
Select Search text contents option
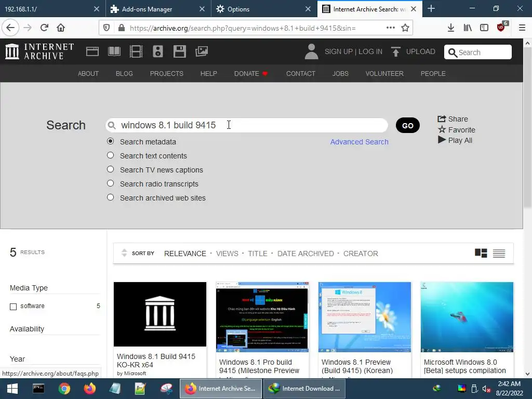tap(110, 155)
